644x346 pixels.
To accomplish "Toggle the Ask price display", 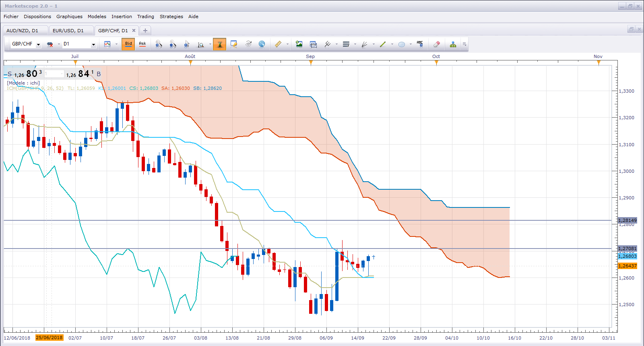I will point(142,44).
